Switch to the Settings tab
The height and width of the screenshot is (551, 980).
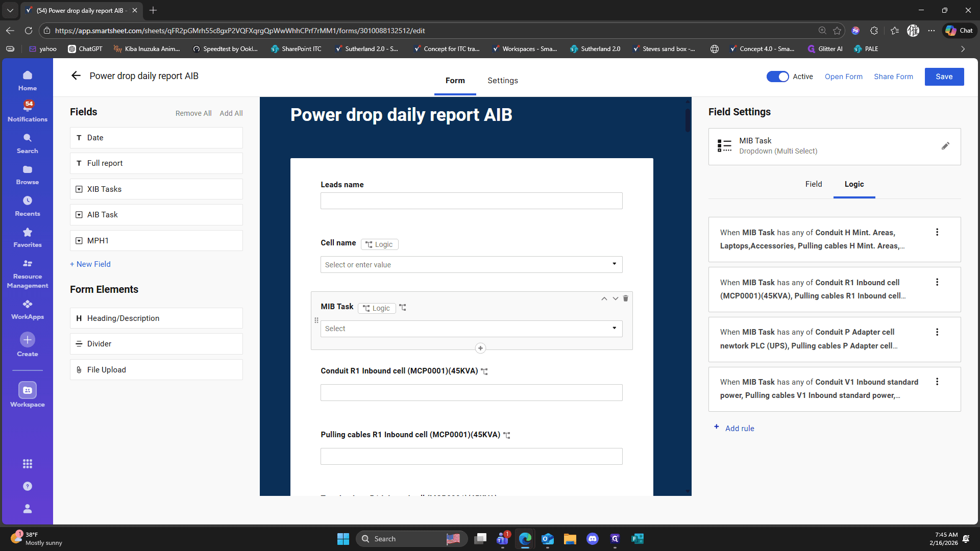[x=502, y=81]
